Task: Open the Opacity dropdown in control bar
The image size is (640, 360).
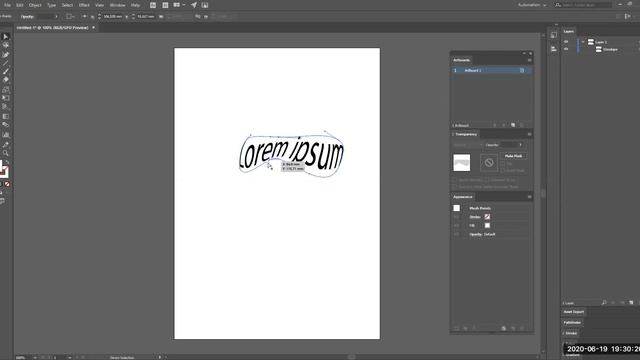Action: pos(56,17)
